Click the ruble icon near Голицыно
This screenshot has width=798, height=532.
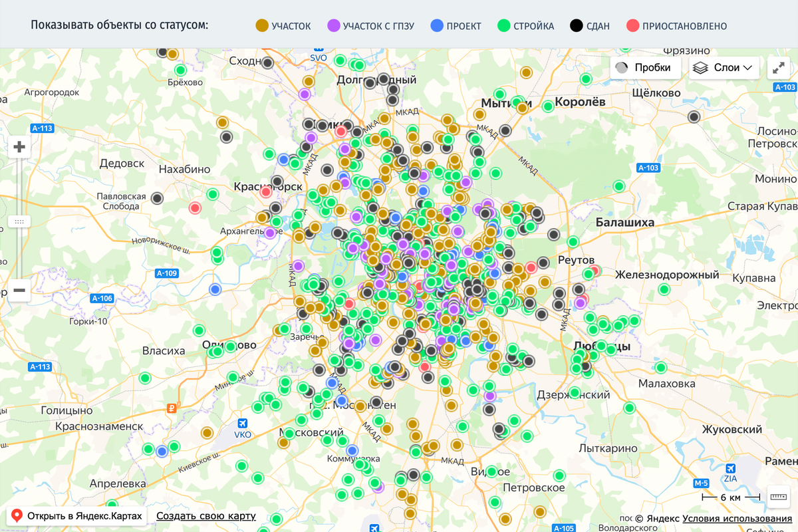click(x=171, y=408)
